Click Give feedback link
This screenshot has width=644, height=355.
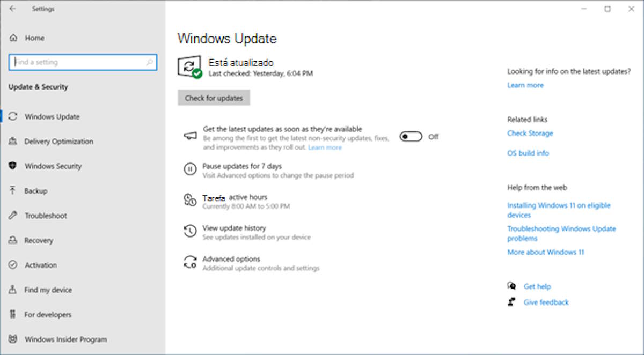[x=546, y=302]
